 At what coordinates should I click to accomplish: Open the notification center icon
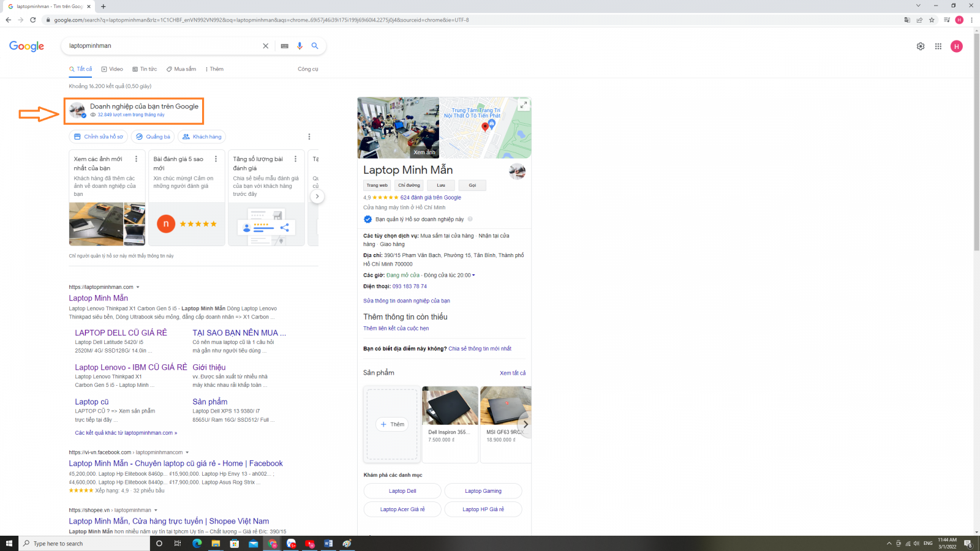point(968,544)
